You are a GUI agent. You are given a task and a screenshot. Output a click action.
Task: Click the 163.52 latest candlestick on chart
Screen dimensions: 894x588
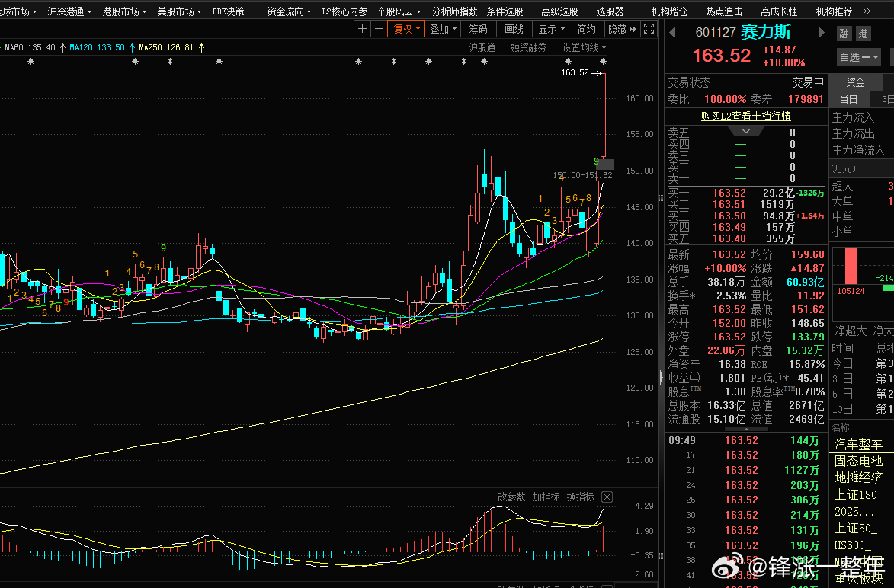(603, 116)
